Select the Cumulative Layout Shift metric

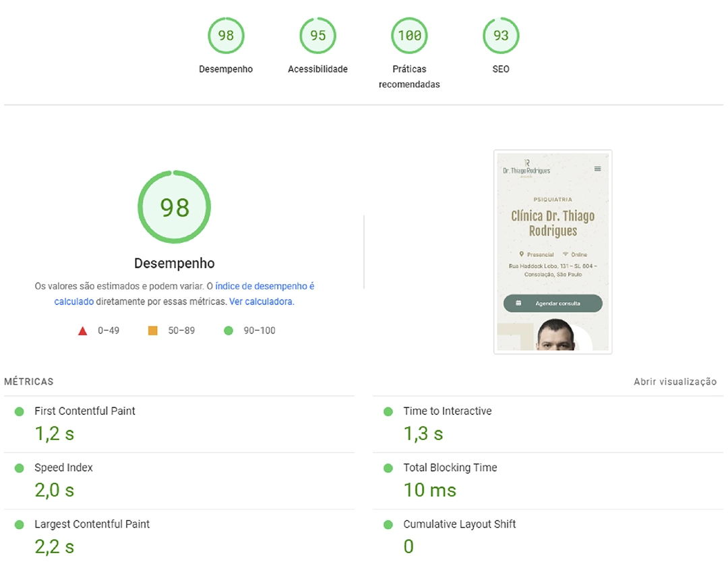[460, 524]
